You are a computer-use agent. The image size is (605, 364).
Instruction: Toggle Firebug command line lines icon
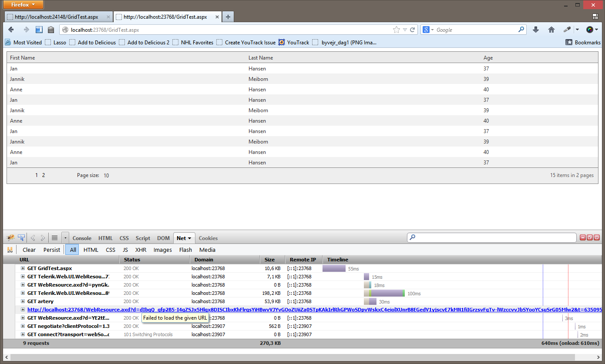pyautogui.click(x=54, y=238)
